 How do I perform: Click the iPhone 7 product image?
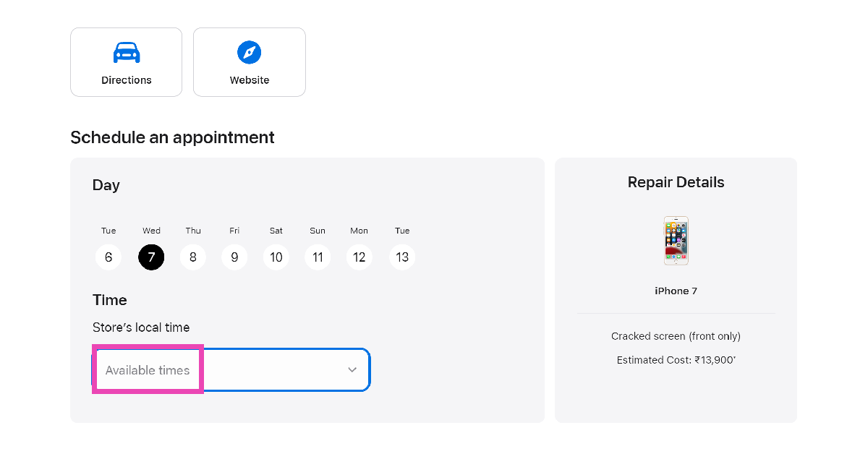click(x=676, y=241)
